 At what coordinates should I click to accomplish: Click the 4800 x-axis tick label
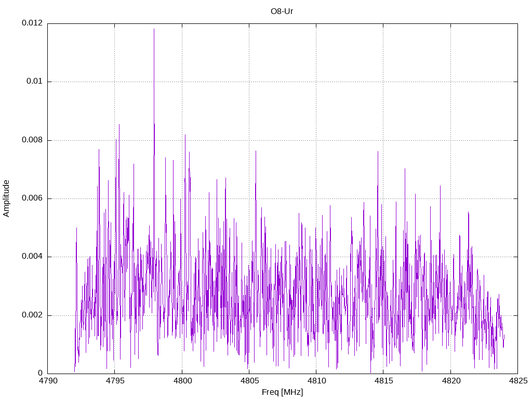(182, 381)
